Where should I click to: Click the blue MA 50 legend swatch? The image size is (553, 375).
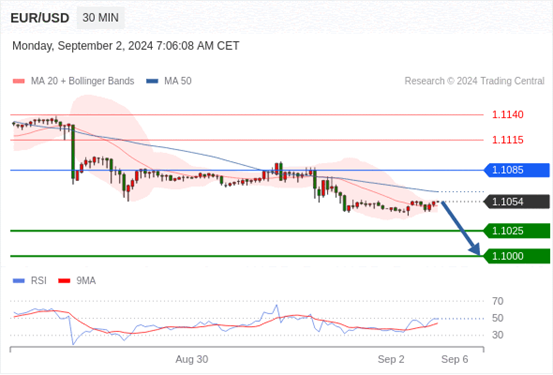tap(152, 81)
